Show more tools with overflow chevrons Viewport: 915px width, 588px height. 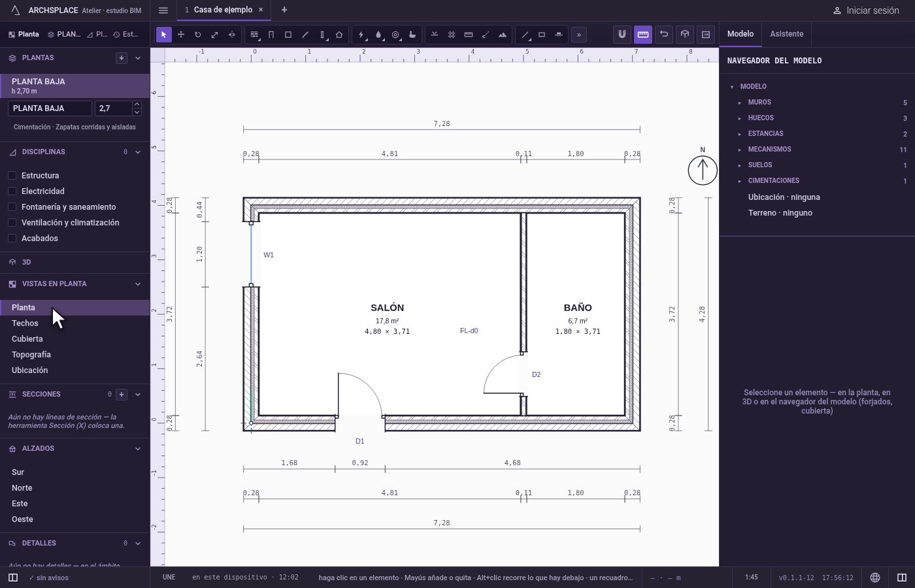click(579, 35)
